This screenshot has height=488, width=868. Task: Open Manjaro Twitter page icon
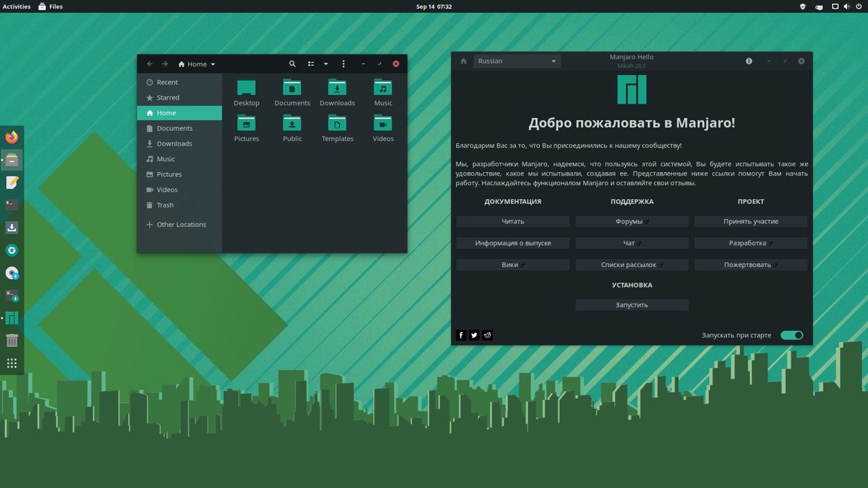(474, 335)
